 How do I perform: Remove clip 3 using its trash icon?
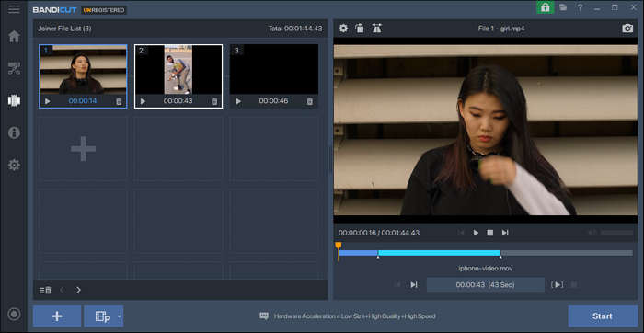[310, 101]
